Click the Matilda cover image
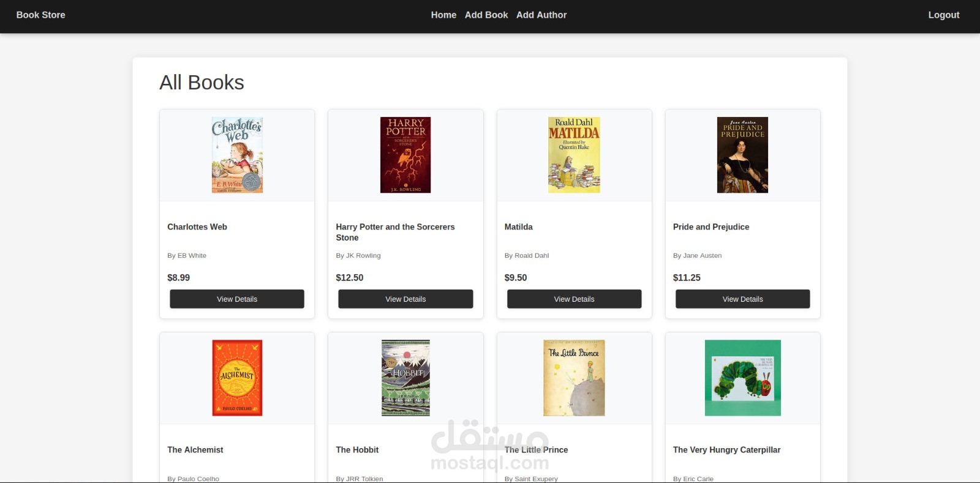The image size is (980, 483). (574, 155)
